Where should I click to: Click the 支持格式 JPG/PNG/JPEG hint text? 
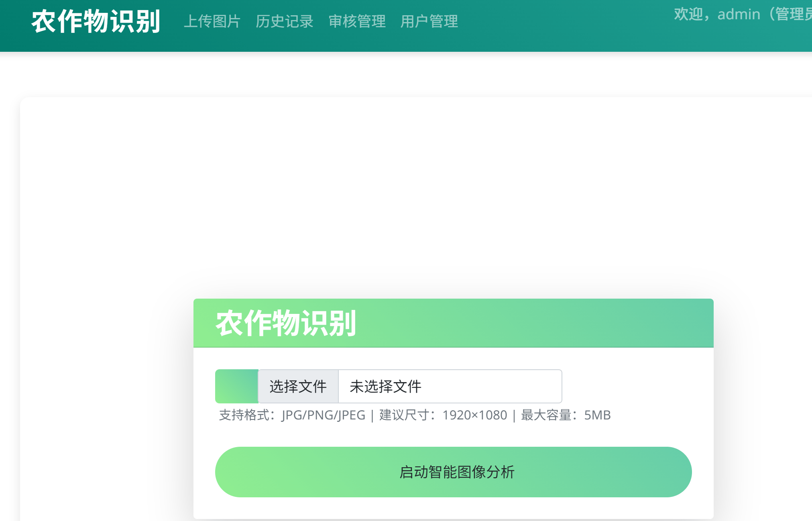[292, 415]
